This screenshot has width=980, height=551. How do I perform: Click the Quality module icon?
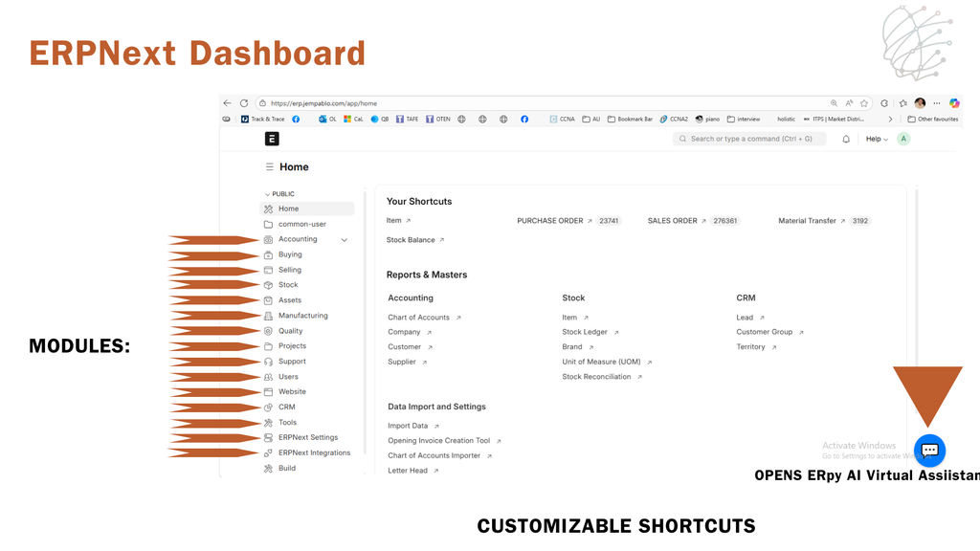tap(268, 331)
